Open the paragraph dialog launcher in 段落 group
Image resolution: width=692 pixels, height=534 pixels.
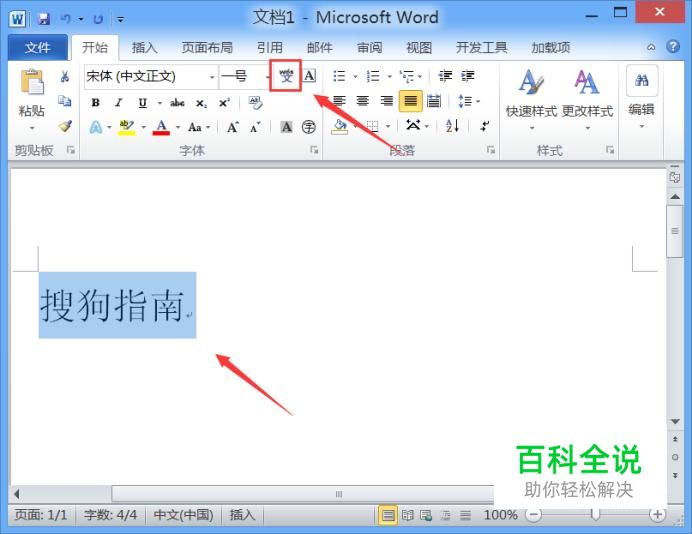(x=490, y=150)
